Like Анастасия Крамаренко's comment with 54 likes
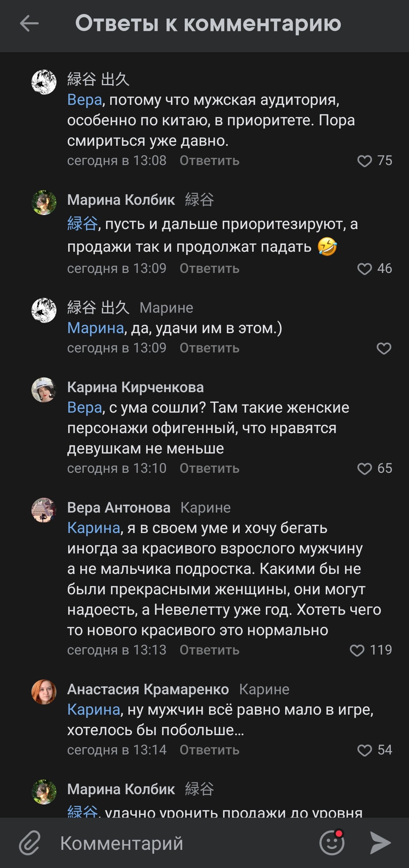409x868 pixels. point(365,750)
